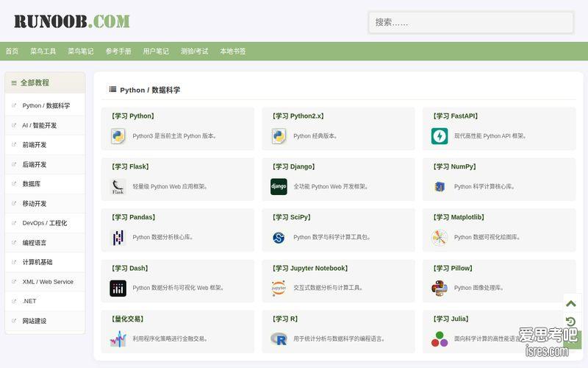Open the 【学习 Flask】 title link
This screenshot has width=588, height=368.
[130, 166]
